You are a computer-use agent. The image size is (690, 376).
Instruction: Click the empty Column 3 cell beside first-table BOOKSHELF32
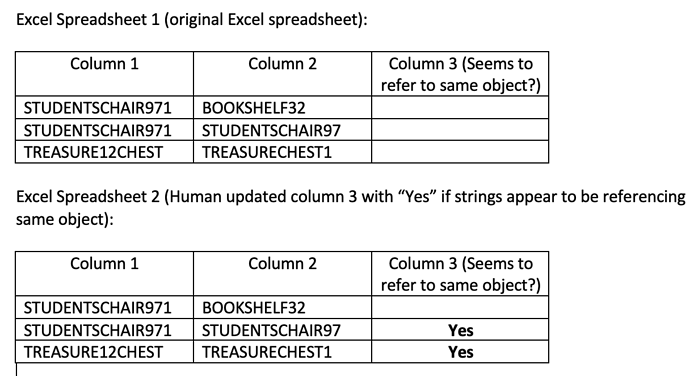coord(460,107)
